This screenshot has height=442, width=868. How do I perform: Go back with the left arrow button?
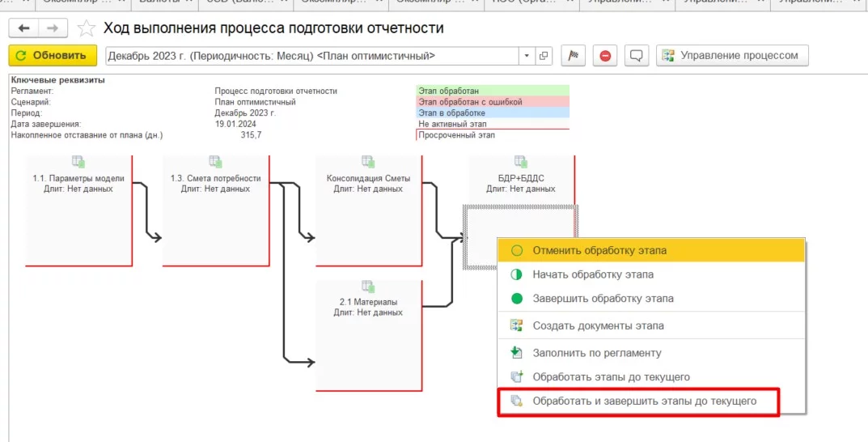(x=23, y=28)
